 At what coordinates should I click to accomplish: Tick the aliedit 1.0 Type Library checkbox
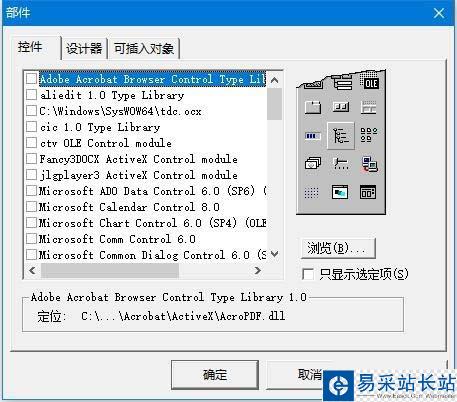(31, 95)
